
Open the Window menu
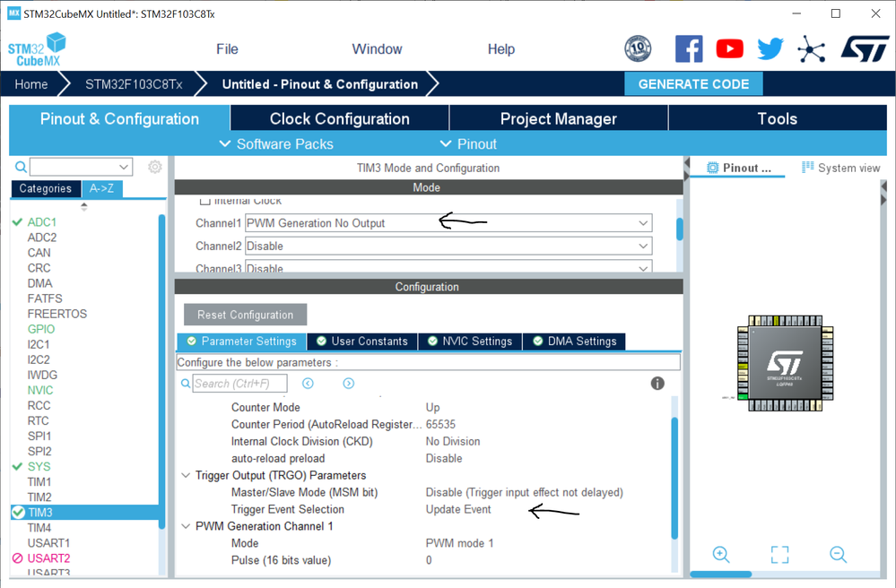click(377, 49)
